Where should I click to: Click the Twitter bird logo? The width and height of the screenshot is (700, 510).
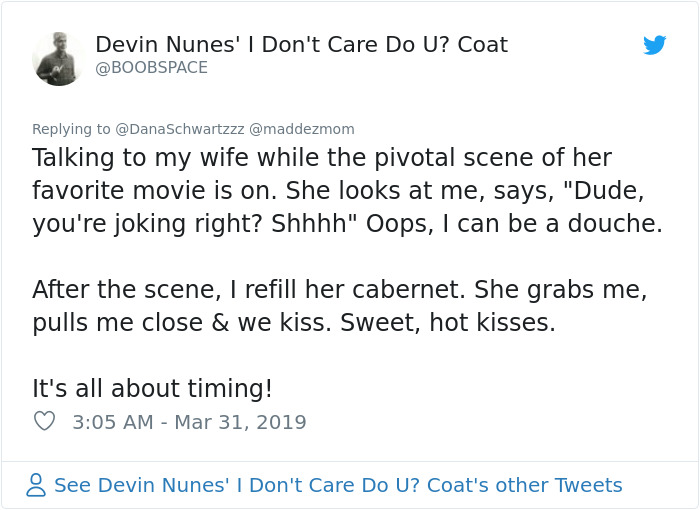(655, 45)
